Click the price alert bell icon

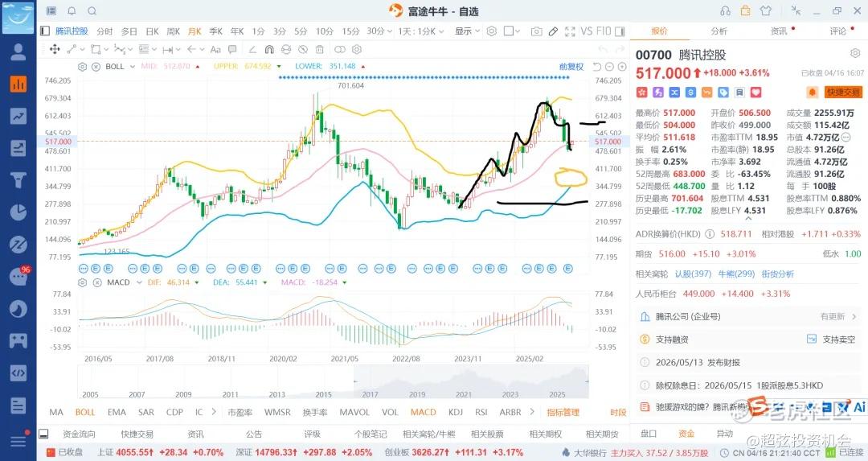pyautogui.click(x=813, y=93)
